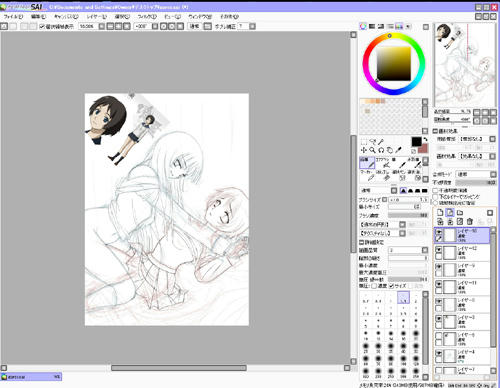Viewport: 500px width, 388px height.
Task: Toggle the HSV slider panel icon
Action: click(381, 26)
